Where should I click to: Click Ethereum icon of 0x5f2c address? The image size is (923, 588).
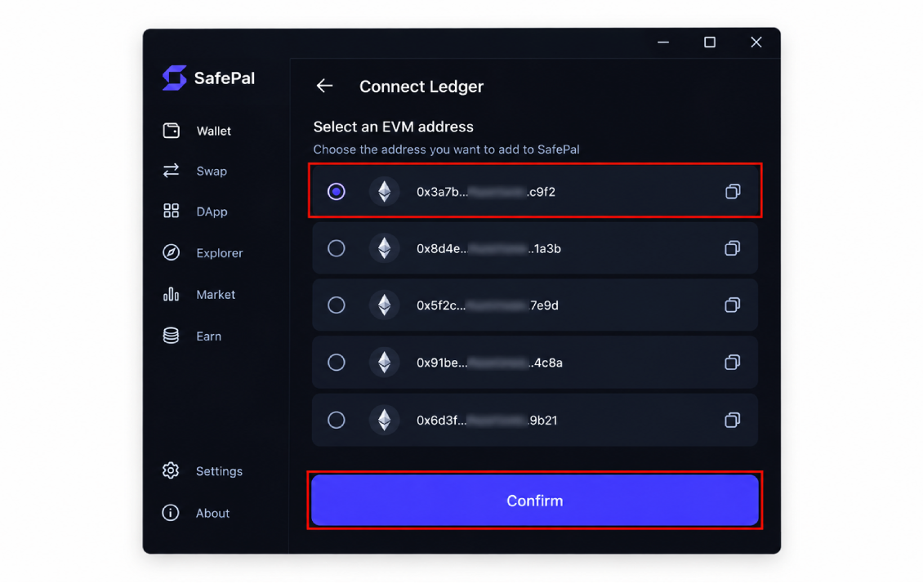[x=385, y=305]
